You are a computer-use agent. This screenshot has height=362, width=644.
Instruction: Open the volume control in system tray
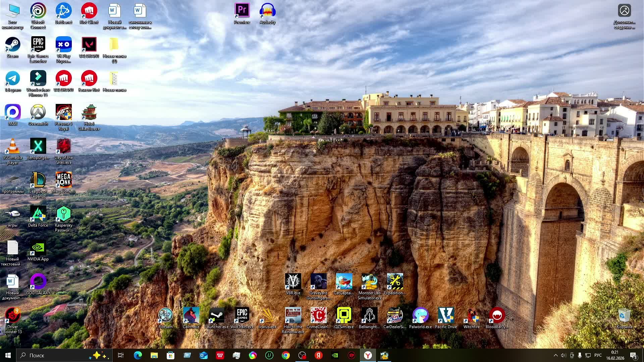coord(563,355)
